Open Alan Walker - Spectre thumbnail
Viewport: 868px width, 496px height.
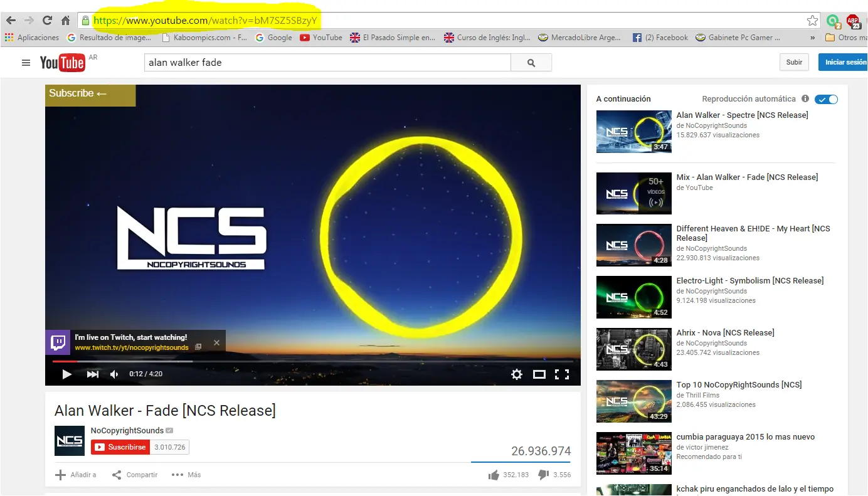pyautogui.click(x=634, y=132)
